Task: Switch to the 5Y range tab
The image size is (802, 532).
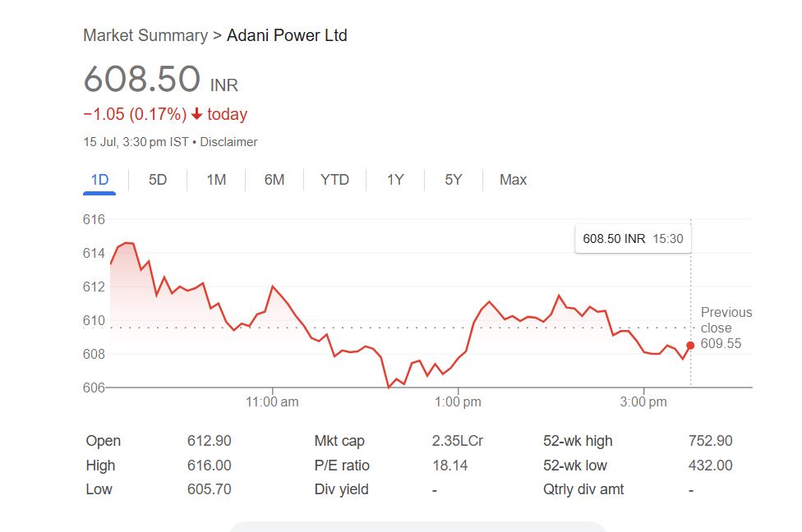Action: tap(454, 180)
